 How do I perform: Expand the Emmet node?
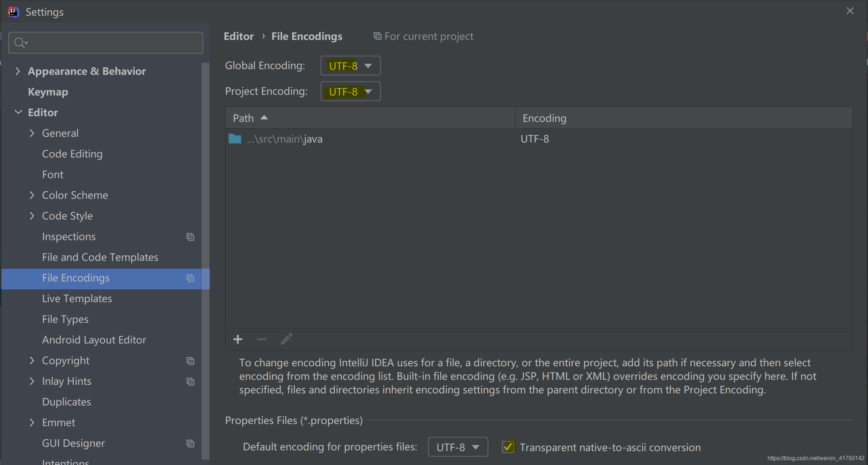[x=32, y=422]
